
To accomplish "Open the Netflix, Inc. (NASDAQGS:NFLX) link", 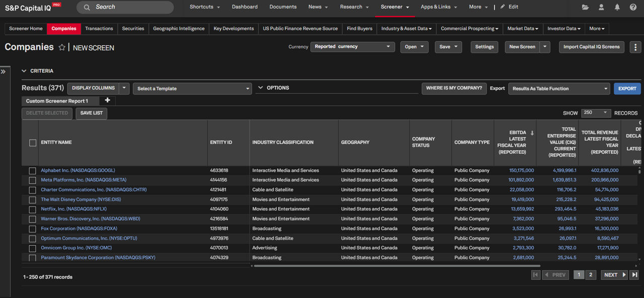I will [74, 209].
